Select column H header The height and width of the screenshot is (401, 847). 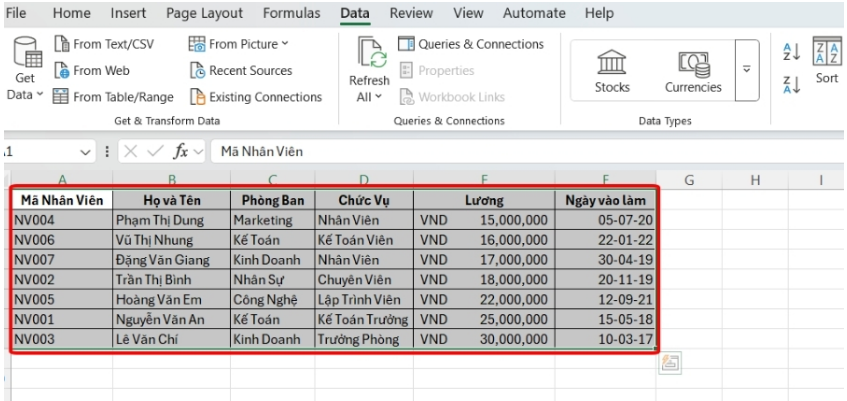pos(755,180)
